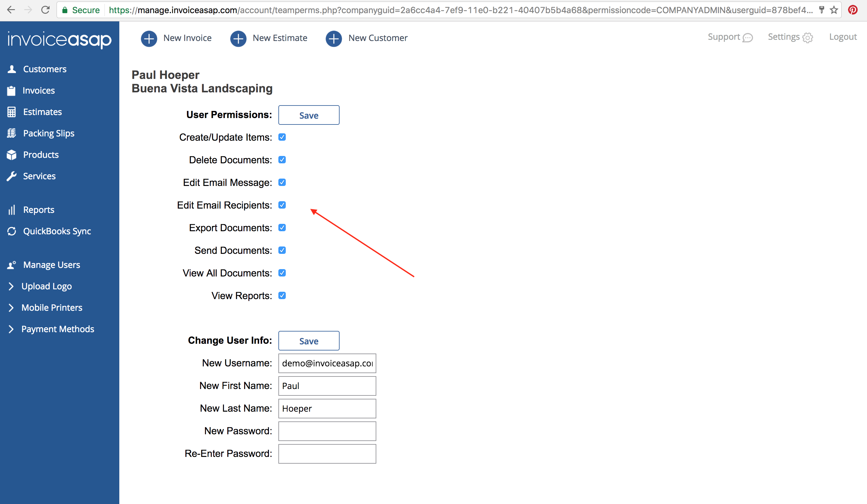Click the New Customer plus icon

pyautogui.click(x=333, y=38)
